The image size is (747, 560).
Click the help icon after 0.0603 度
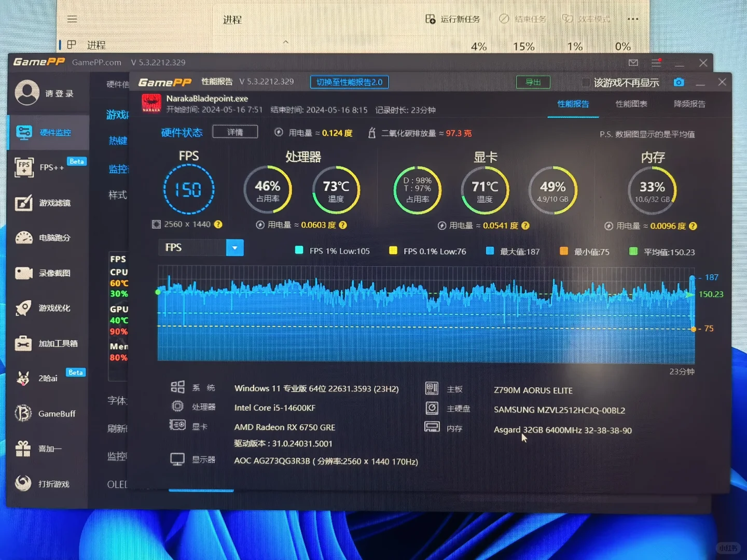click(343, 225)
